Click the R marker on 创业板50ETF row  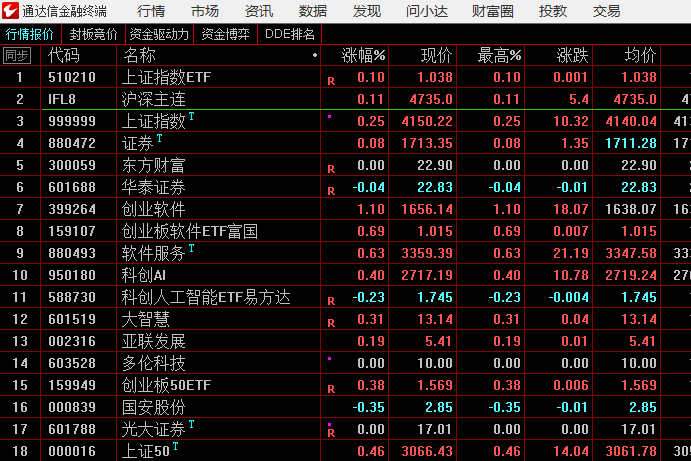[331, 390]
